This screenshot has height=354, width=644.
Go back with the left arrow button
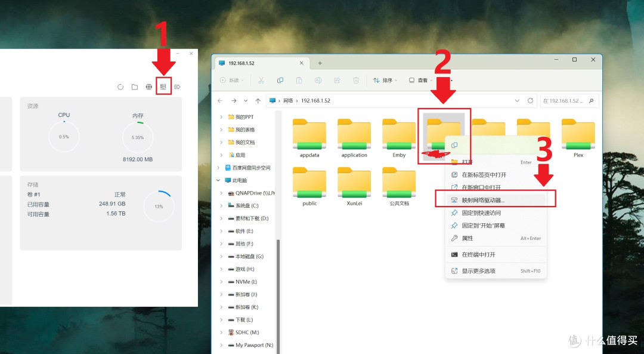click(x=220, y=101)
